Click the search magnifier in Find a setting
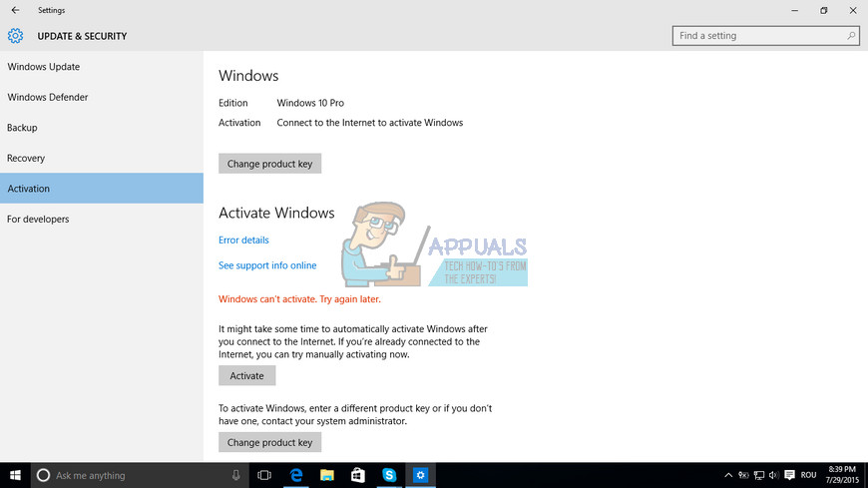868x488 pixels. click(x=851, y=36)
